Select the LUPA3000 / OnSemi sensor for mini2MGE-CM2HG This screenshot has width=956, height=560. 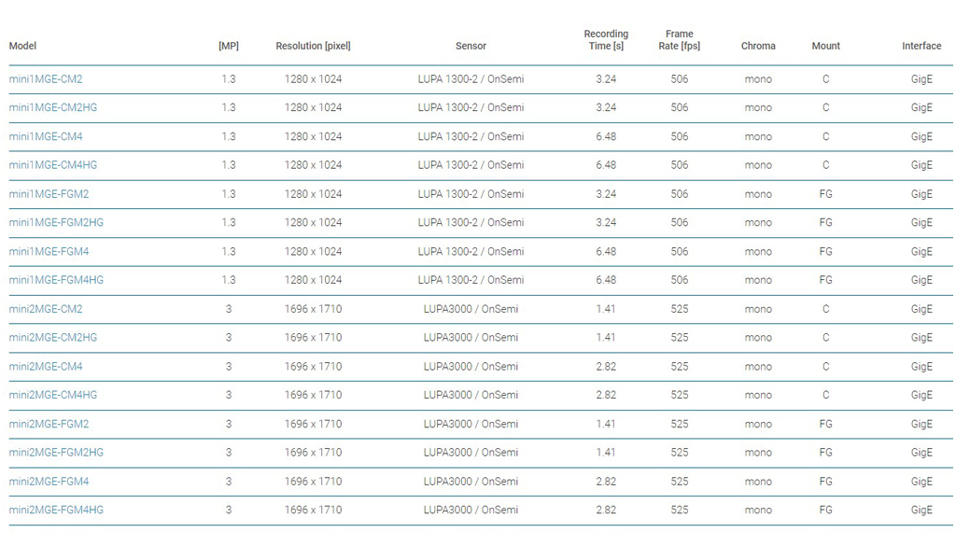pos(471,338)
